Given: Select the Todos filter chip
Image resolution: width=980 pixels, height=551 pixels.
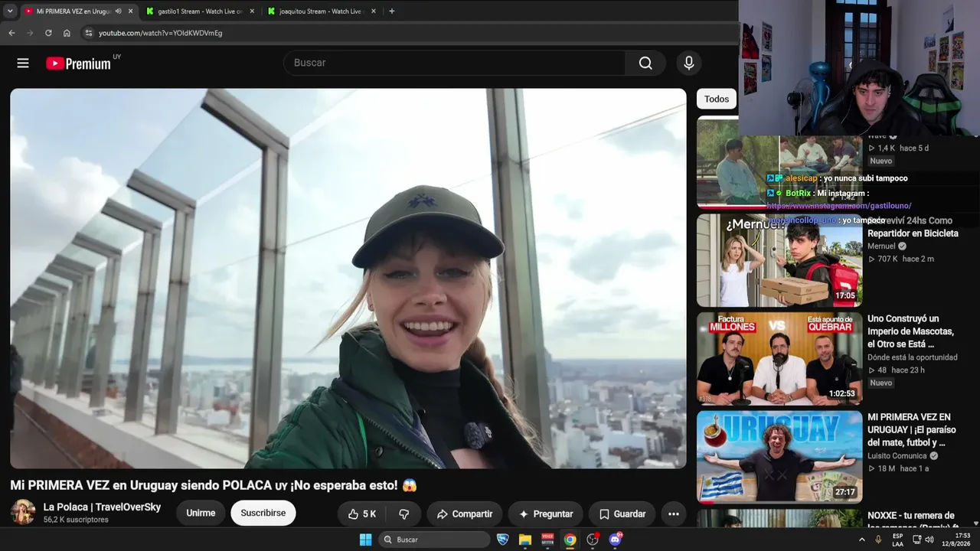Looking at the screenshot, I should pos(717,99).
